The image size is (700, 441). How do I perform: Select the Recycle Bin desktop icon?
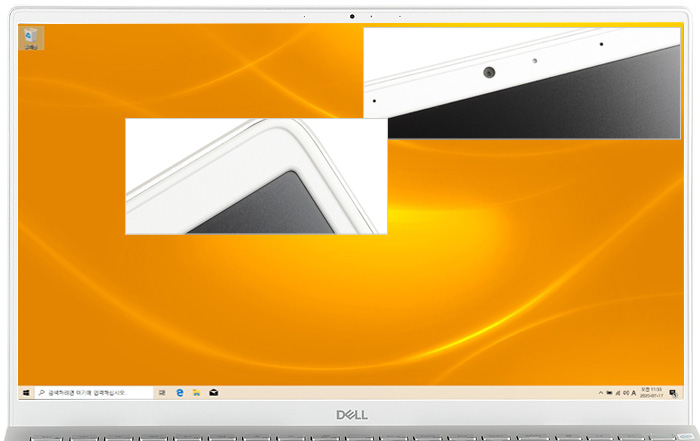pyautogui.click(x=31, y=38)
